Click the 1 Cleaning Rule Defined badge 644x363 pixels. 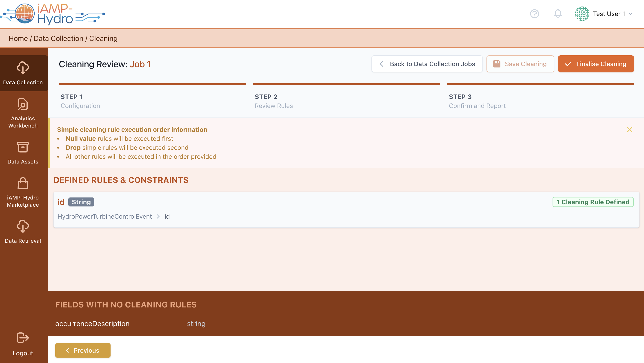click(x=593, y=202)
